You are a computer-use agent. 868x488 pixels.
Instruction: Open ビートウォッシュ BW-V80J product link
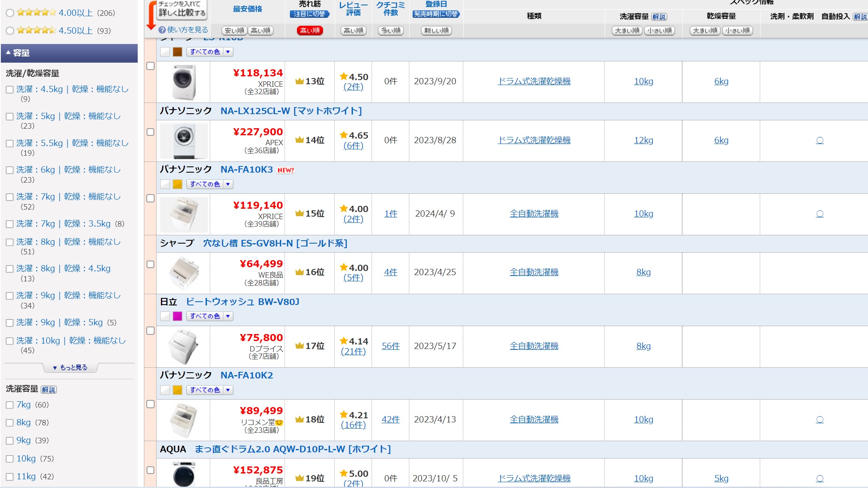click(x=243, y=302)
